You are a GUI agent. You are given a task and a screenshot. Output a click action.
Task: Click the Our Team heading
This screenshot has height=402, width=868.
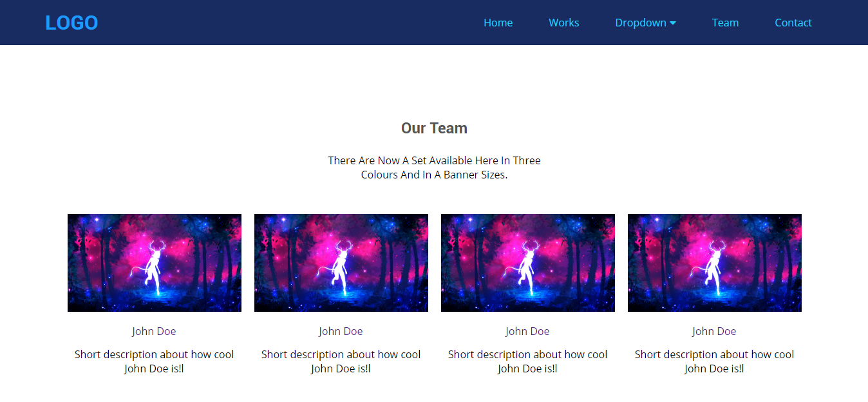tap(434, 128)
